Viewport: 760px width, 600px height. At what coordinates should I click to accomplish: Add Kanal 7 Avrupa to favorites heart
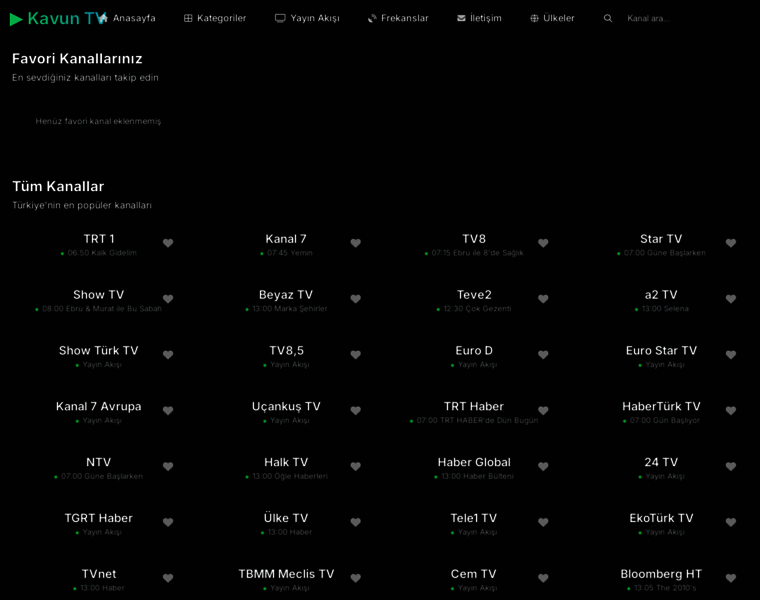click(168, 411)
